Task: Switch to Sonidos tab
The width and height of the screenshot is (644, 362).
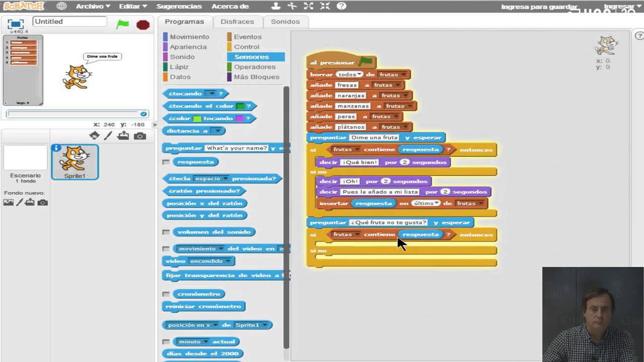Action: [x=285, y=22]
